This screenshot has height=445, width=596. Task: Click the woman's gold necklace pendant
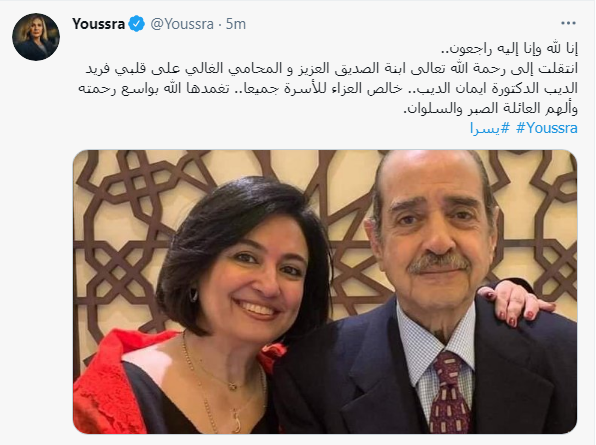coord(232,386)
